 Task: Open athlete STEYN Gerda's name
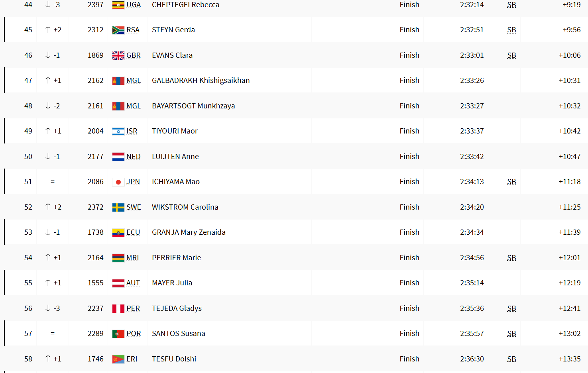173,30
